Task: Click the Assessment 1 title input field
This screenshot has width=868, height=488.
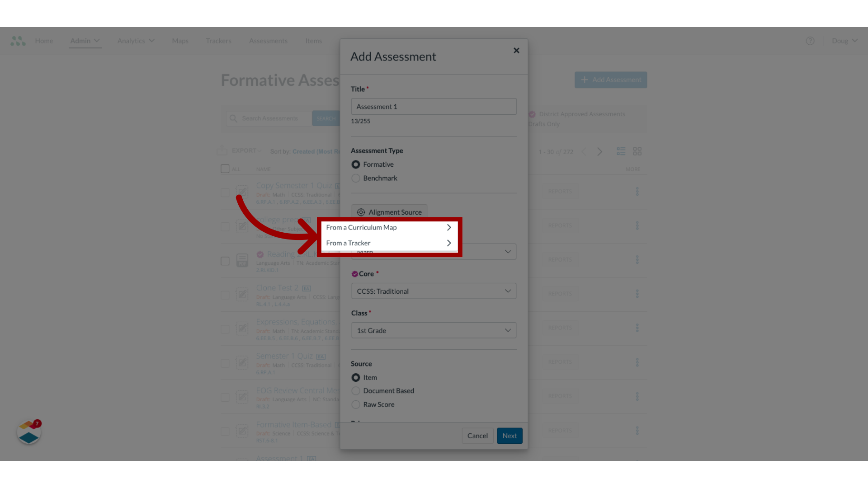Action: [434, 106]
